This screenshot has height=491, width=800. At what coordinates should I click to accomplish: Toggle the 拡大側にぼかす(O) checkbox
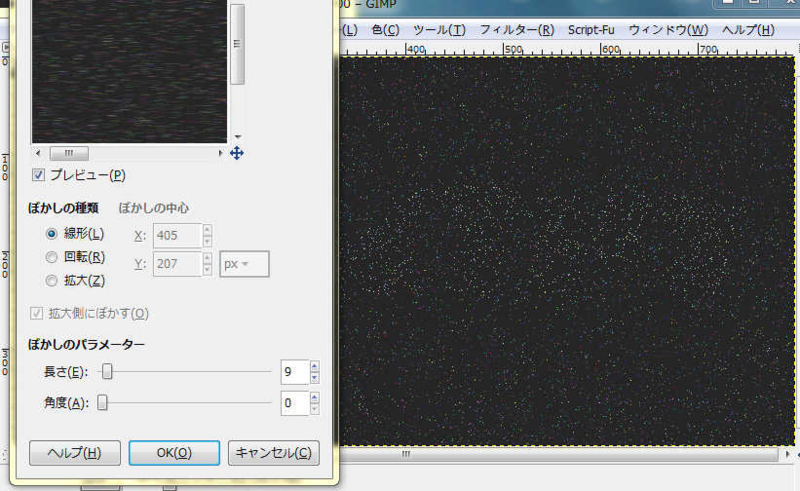tap(36, 313)
